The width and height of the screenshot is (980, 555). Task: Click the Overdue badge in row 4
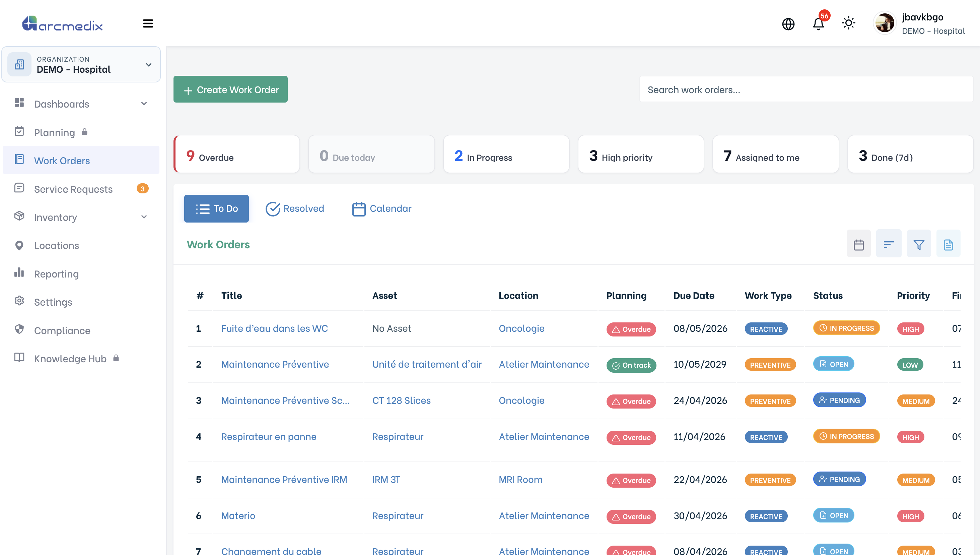coord(631,437)
